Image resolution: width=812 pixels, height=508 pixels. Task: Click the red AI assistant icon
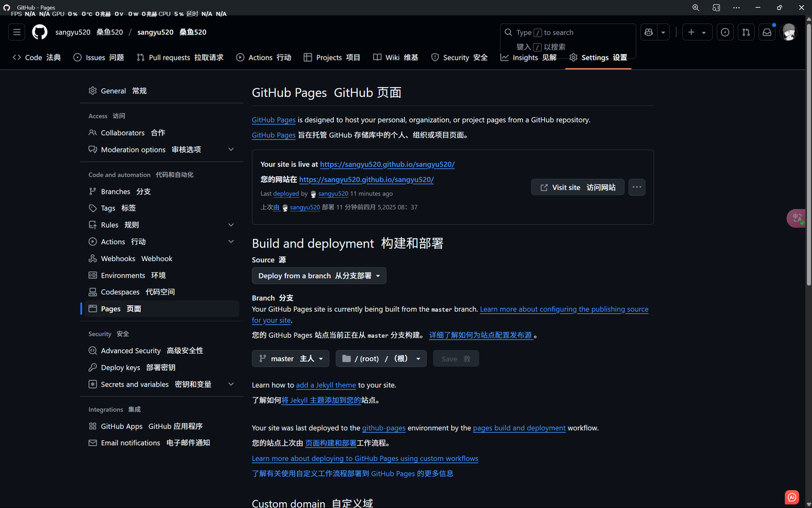pos(792,497)
